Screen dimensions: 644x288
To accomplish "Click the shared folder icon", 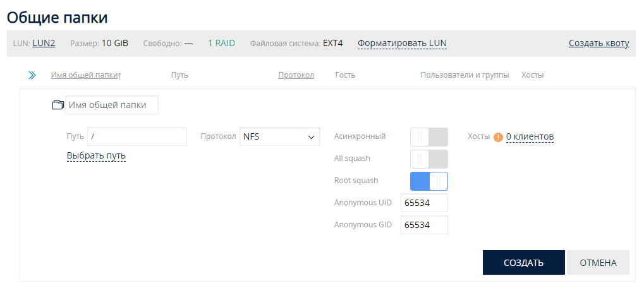I will point(58,105).
